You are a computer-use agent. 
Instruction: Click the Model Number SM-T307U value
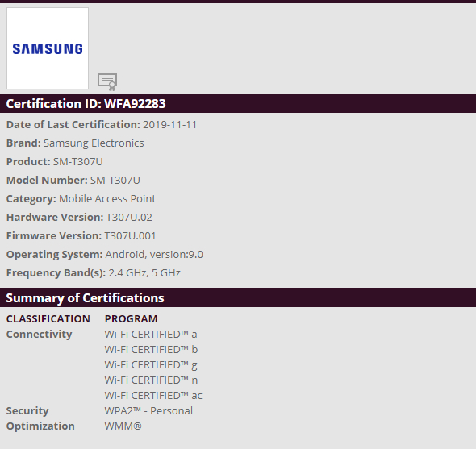(x=115, y=181)
